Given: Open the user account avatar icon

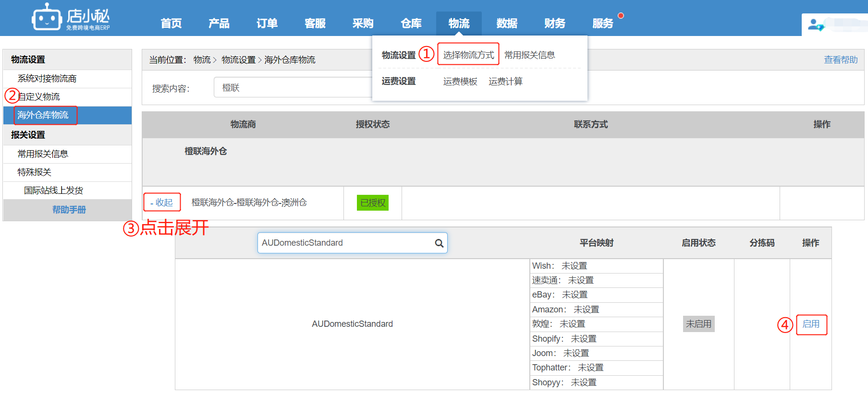Looking at the screenshot, I should (x=816, y=24).
